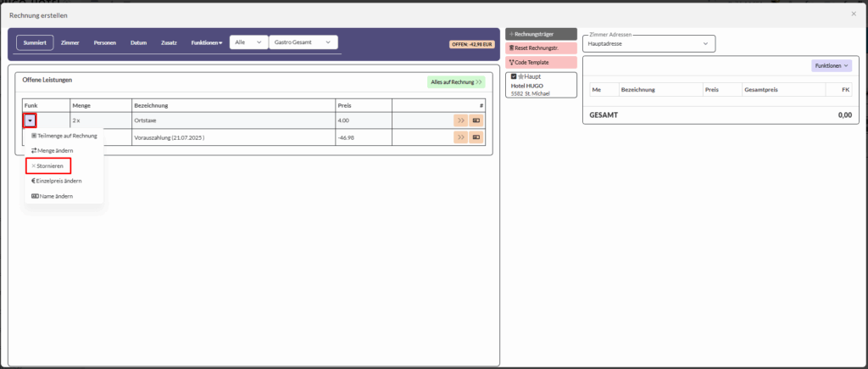Choose Stornieren from the context menu
This screenshot has height=369, width=868.
(47, 165)
